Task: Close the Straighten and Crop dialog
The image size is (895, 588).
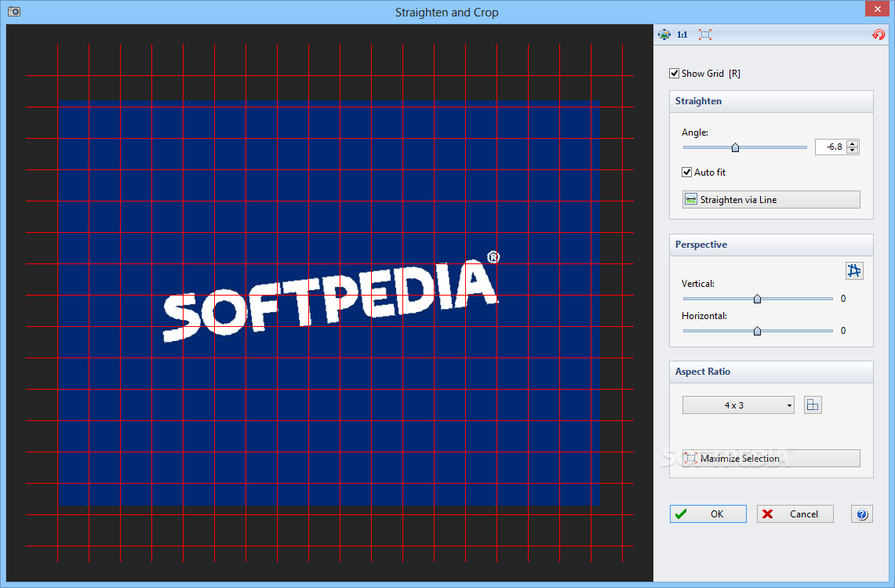Action: pos(877,9)
